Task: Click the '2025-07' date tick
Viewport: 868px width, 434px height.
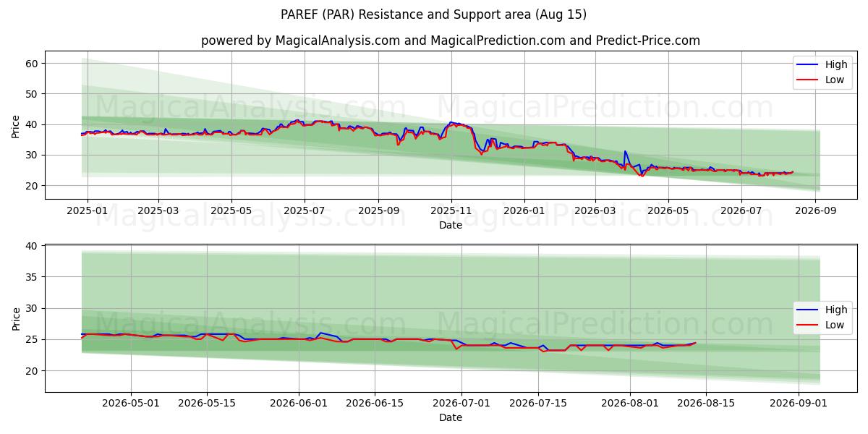Action: pos(305,212)
